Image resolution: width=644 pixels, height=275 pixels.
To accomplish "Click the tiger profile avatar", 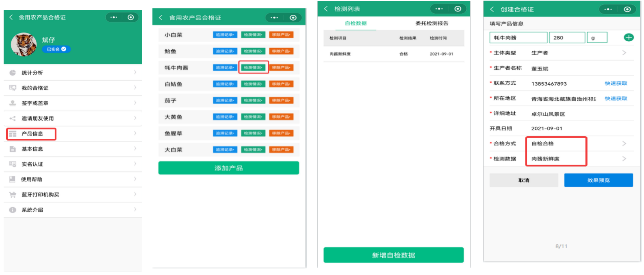I will [24, 45].
